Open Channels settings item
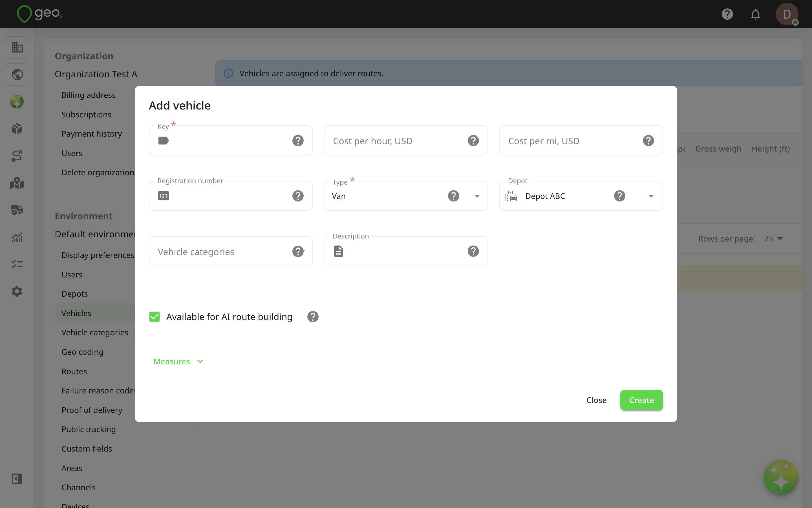812x508 pixels. [78, 487]
